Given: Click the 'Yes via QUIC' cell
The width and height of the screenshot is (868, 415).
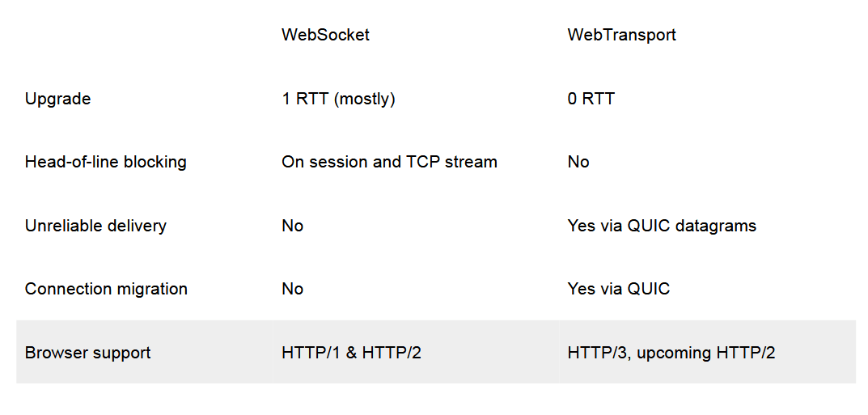Looking at the screenshot, I should pyautogui.click(x=619, y=289).
